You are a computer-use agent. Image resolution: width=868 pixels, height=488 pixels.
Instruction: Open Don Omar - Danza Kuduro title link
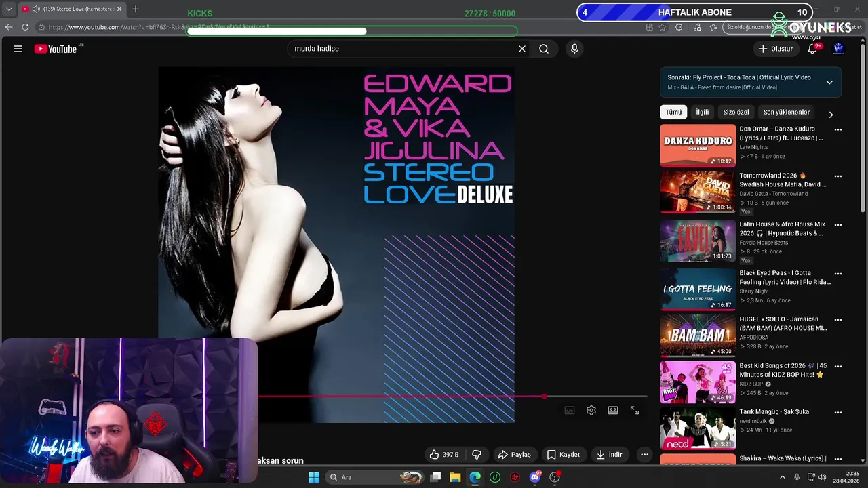781,134
